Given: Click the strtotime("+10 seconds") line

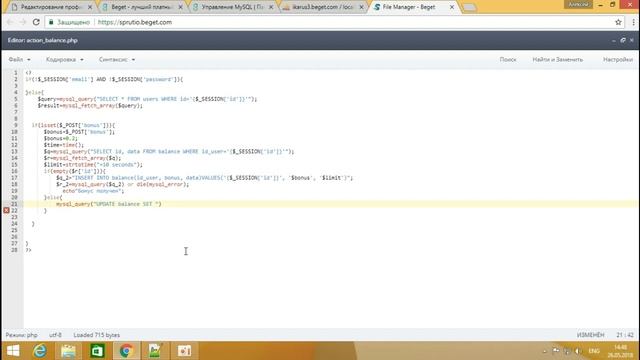Looking at the screenshot, I should 93,164.
